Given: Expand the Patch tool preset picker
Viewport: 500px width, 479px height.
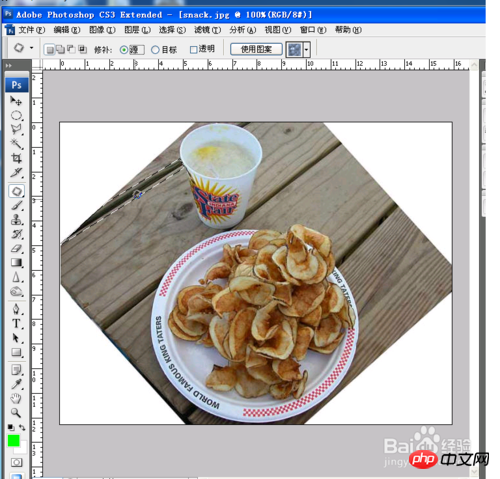Looking at the screenshot, I should [x=31, y=48].
